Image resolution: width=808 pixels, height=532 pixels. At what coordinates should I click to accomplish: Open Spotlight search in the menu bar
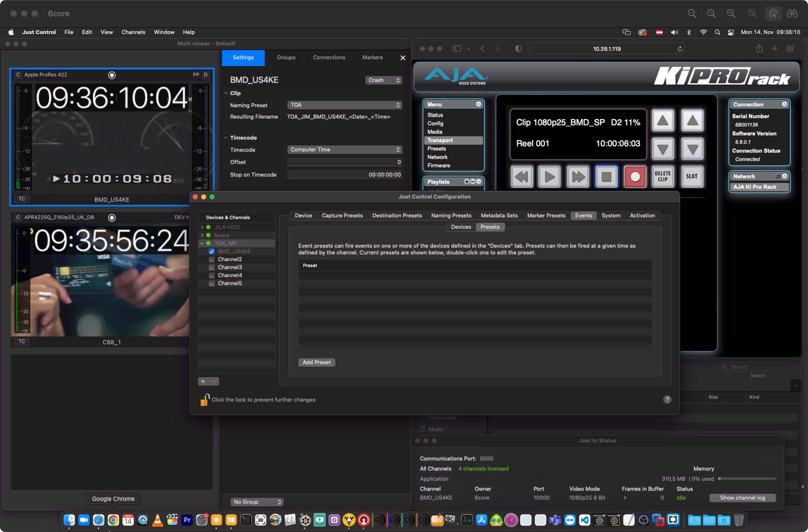point(717,32)
